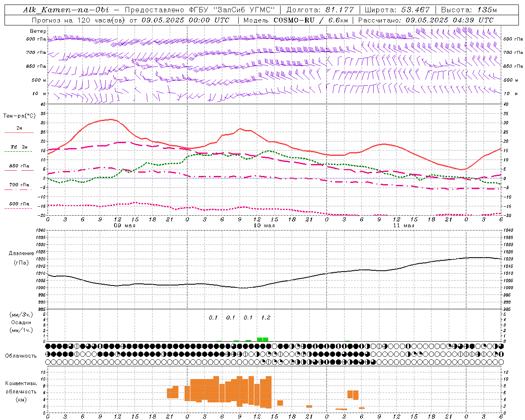Click the Осадки panel label
The height and width of the screenshot is (420, 525).
[x=21, y=322]
